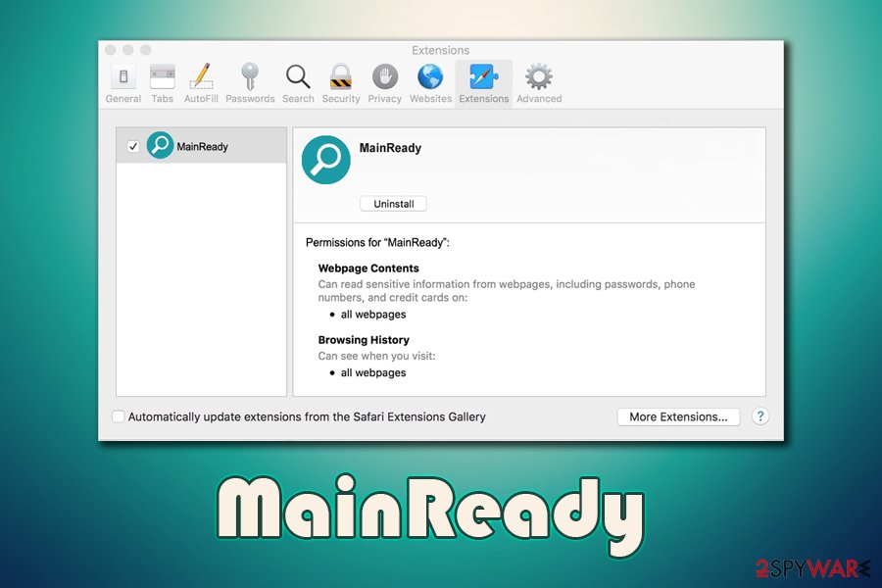Image resolution: width=882 pixels, height=588 pixels.
Task: Click the Permissions for "MainReady" text
Action: tap(377, 242)
